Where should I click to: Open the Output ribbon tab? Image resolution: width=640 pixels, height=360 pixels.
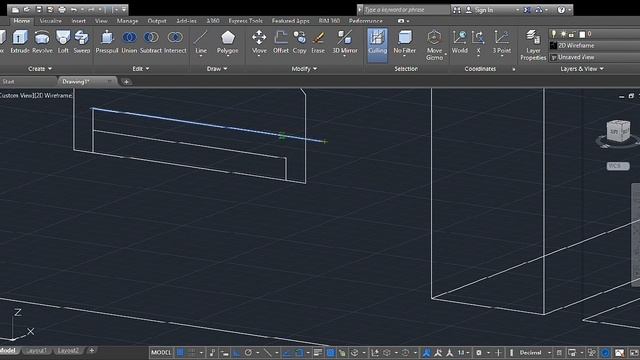157,20
